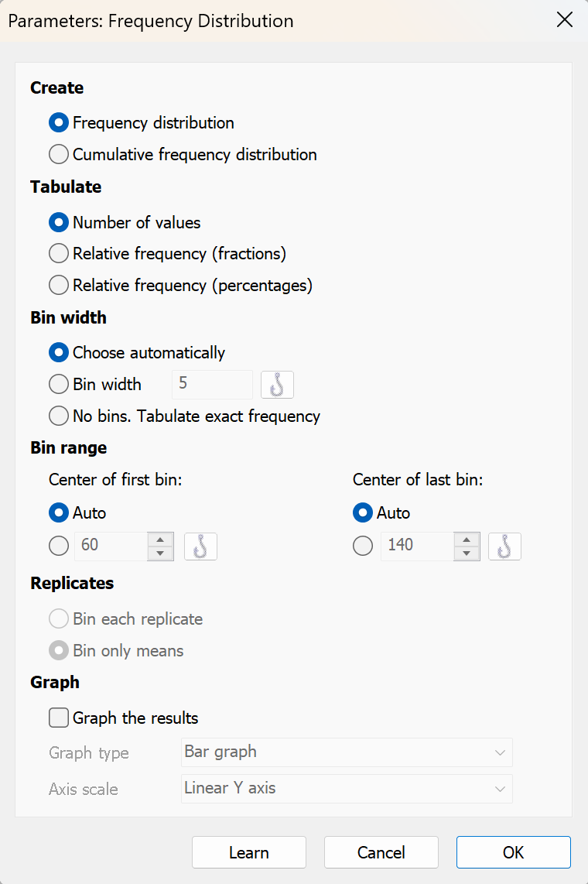Open the Graph type dropdown
Screen dimensions: 588x884
[347, 752]
